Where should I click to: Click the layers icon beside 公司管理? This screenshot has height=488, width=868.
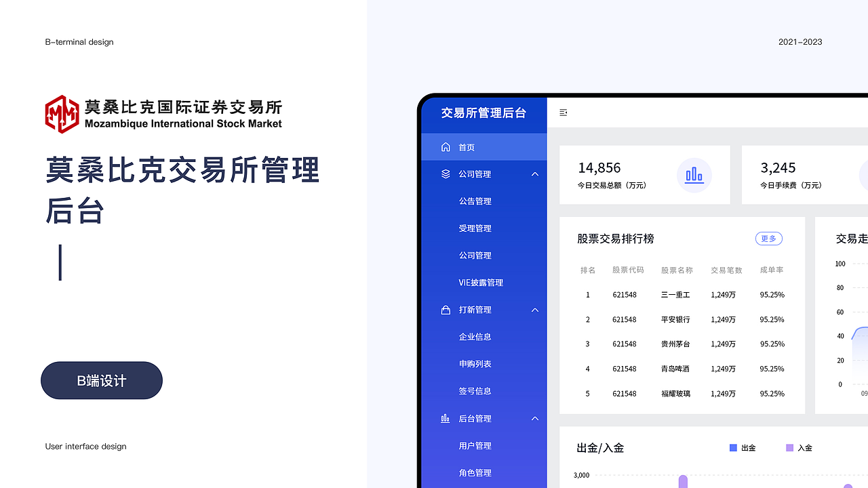click(446, 174)
